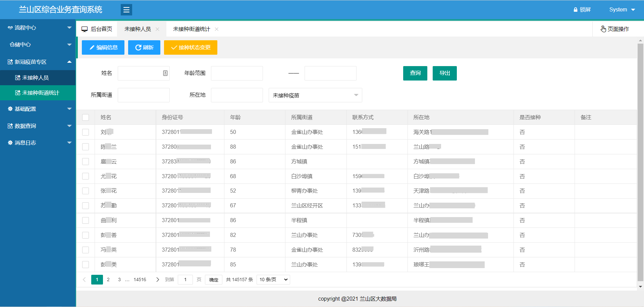Check the row for age 50 金雀山办事处
Screen dimensions: 644x307
86,132
